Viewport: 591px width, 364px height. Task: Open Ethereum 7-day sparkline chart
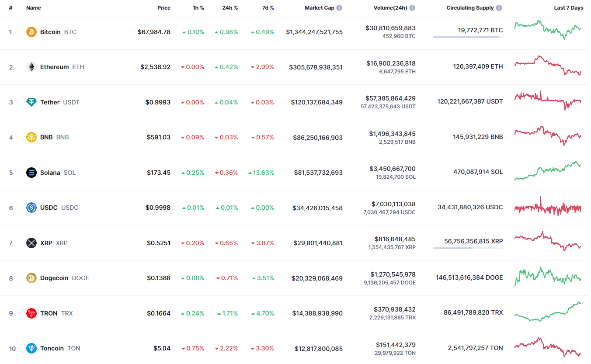(548, 66)
